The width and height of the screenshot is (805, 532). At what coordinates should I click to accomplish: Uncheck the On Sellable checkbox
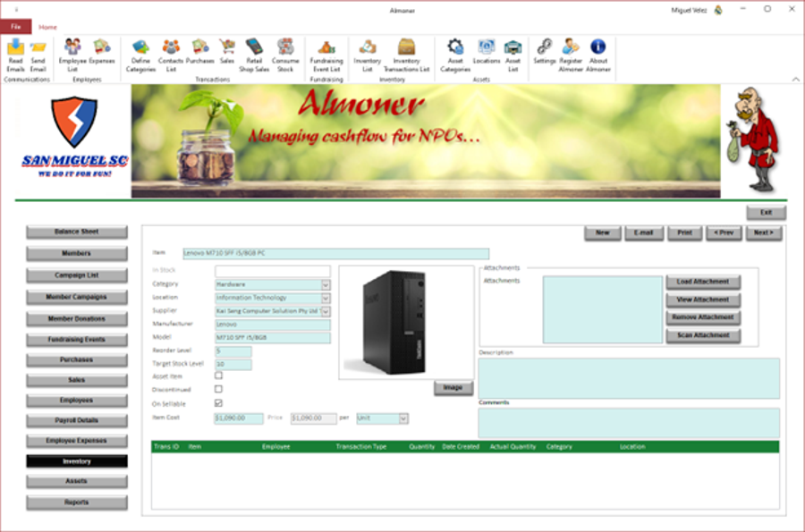click(x=219, y=403)
